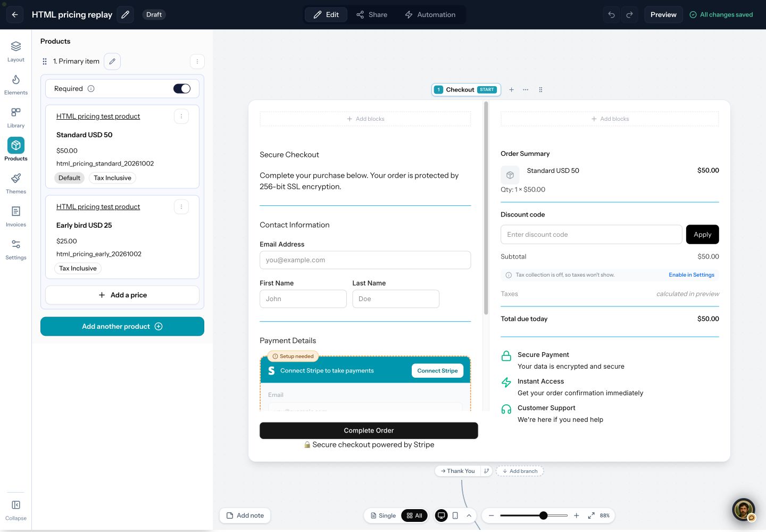The width and height of the screenshot is (766, 532).
Task: Undo the last change
Action: pos(611,14)
